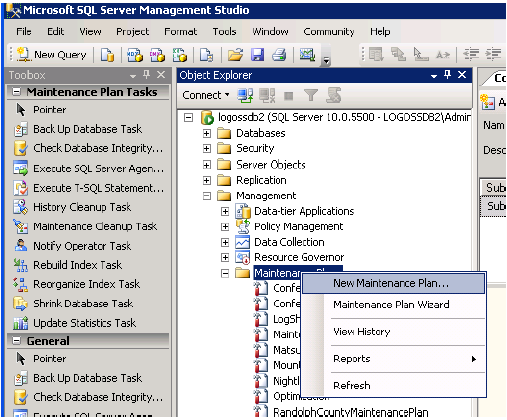Screen dimensions: 507x420
Task: Collapse the Maintenance Plans folder
Action: tap(225, 273)
